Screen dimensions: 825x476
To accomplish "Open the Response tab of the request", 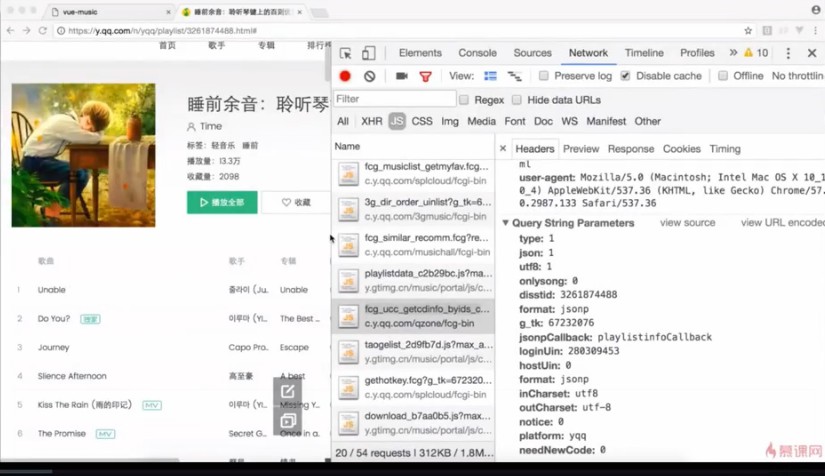I will (x=631, y=149).
